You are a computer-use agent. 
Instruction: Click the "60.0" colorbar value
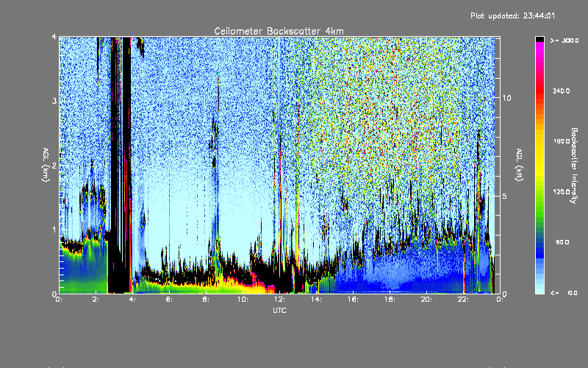(562, 242)
